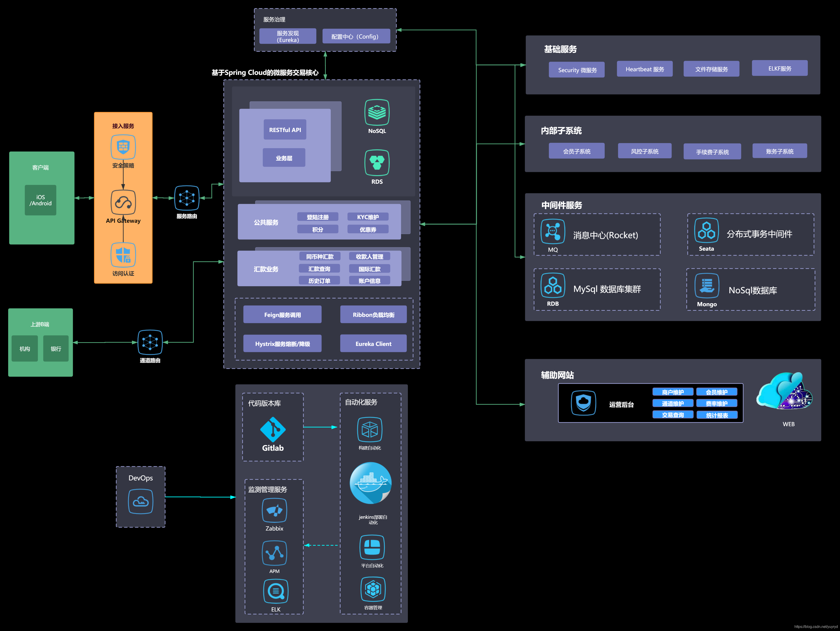Open the blog.csdn.net watermark link
The image size is (840, 631).
(816, 626)
